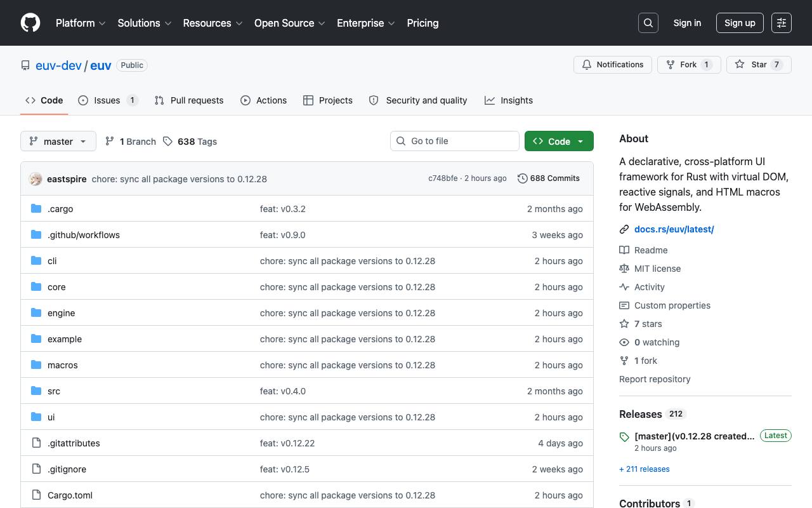This screenshot has height=508, width=812.
Task: Click the eye icon beside 0 watching
Action: [624, 342]
